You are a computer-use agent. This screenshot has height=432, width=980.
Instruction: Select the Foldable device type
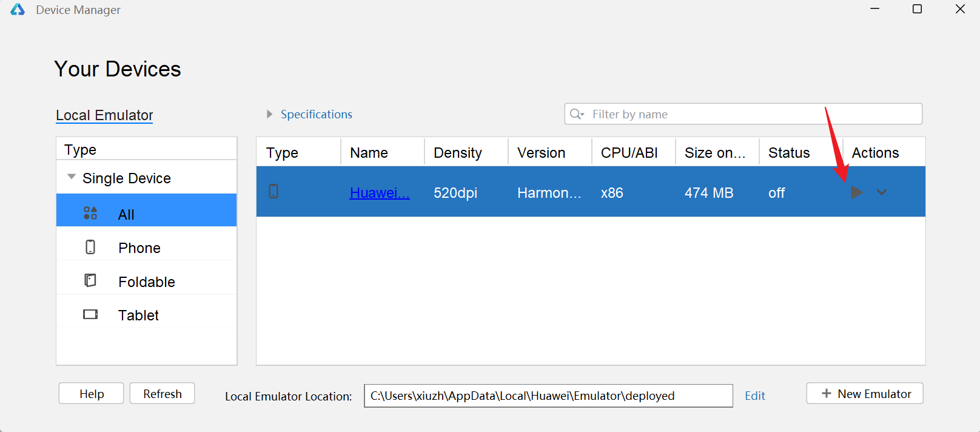pyautogui.click(x=146, y=278)
